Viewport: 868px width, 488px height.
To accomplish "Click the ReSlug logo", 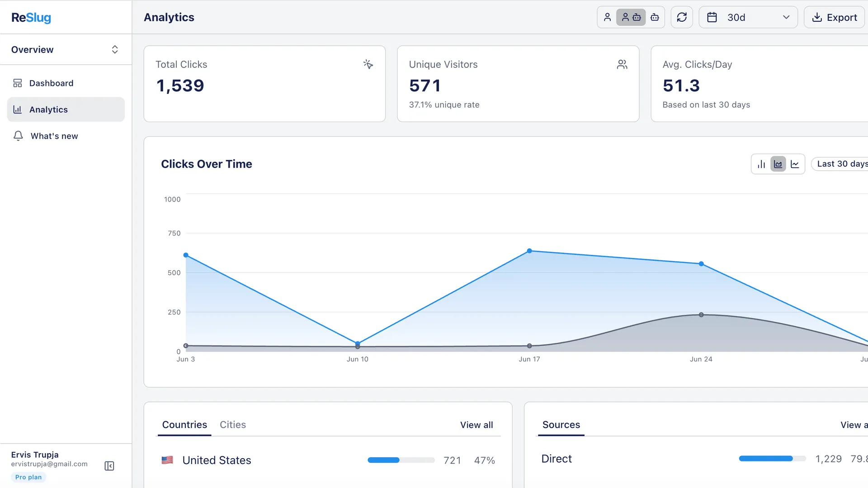I will pos(31,18).
